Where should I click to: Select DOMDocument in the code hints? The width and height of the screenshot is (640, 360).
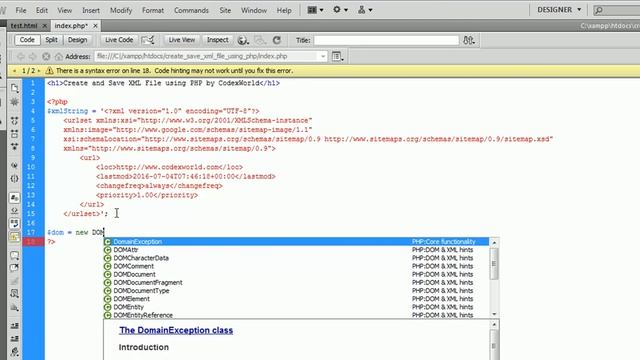coord(296,274)
